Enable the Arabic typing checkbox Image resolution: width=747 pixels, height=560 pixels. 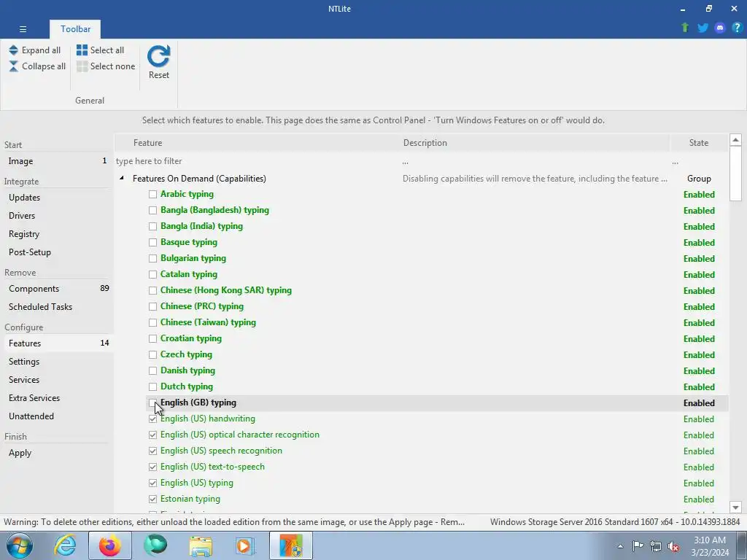pyautogui.click(x=152, y=194)
